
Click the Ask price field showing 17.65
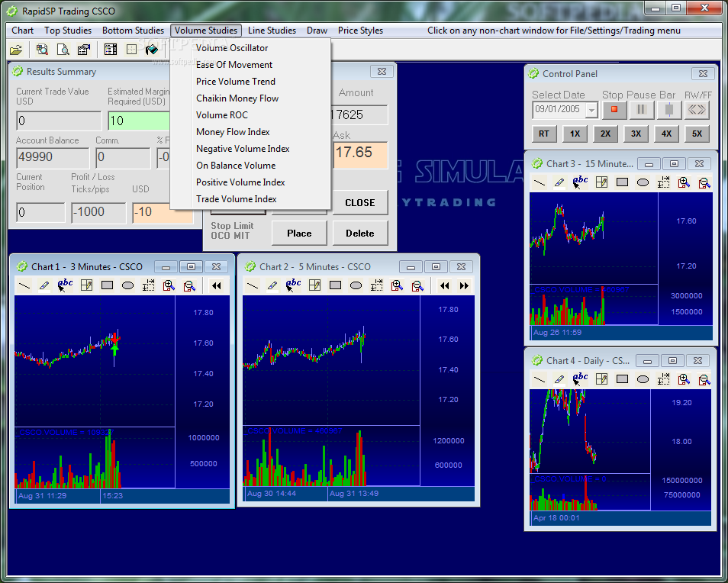(x=360, y=155)
